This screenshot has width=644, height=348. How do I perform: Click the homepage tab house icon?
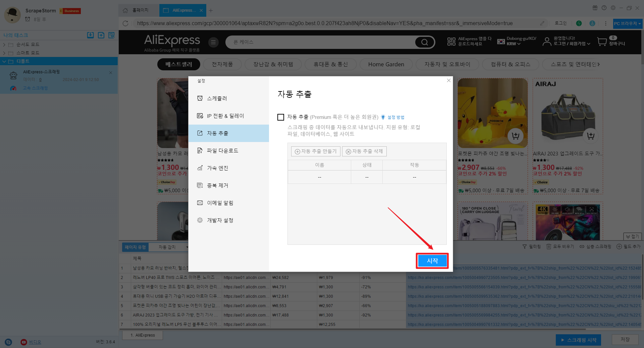[x=125, y=10]
